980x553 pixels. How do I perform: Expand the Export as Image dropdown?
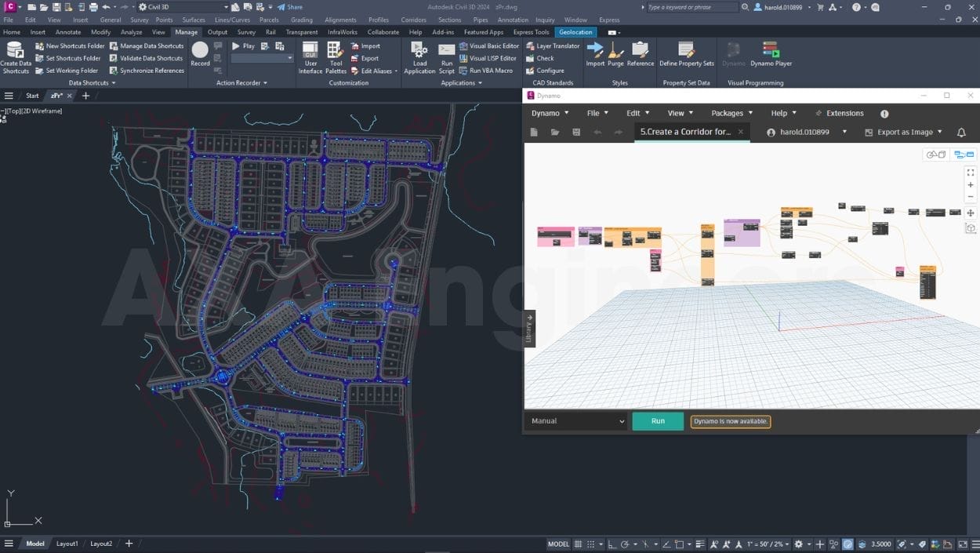tap(939, 133)
